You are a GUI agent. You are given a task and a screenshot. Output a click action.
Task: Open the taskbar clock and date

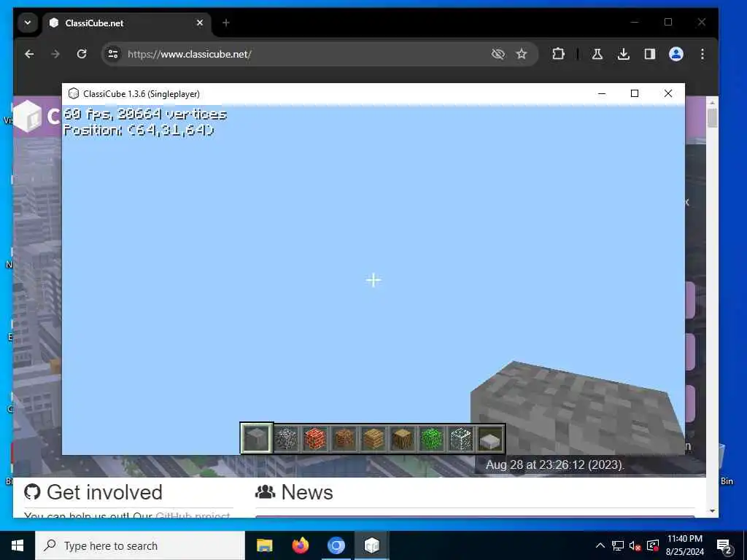point(684,545)
